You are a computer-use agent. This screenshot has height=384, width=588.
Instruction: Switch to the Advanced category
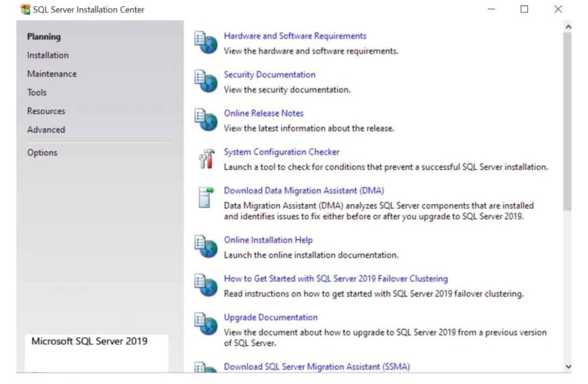tap(46, 129)
